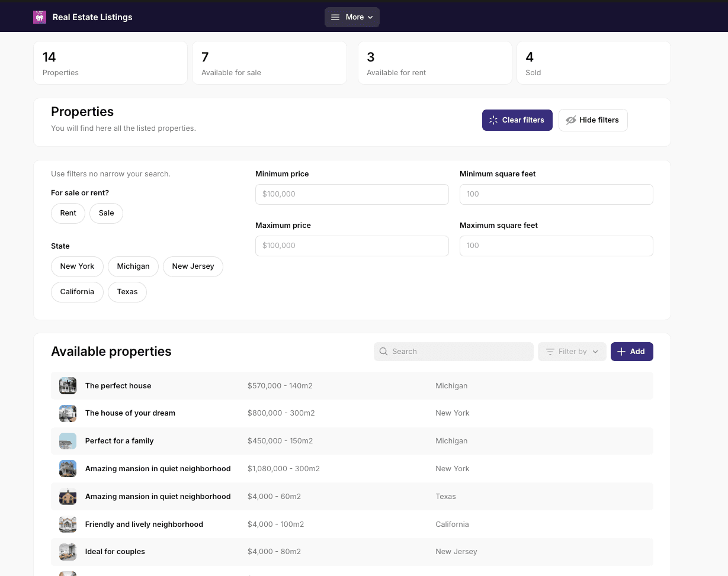Image resolution: width=728 pixels, height=576 pixels.
Task: Click the Real Estate Listings title
Action: pyautogui.click(x=92, y=17)
